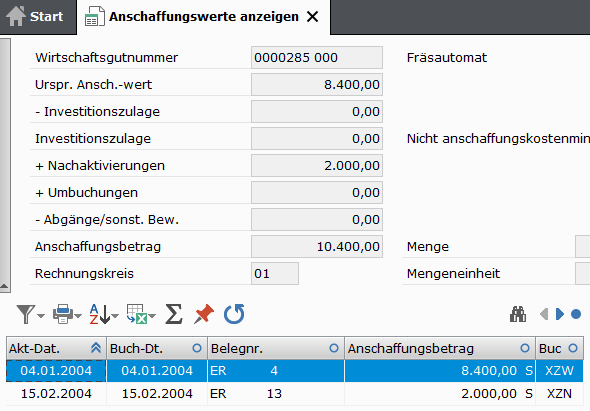Viewport: 590px width, 411px height.
Task: Expand the print options dropdown arrow
Action: 78,316
